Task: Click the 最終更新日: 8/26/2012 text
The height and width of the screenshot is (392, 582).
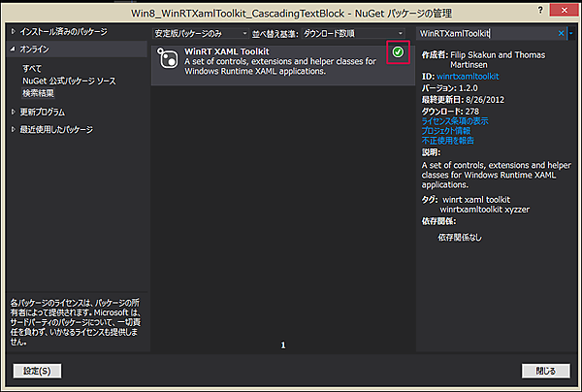Action: [x=463, y=100]
